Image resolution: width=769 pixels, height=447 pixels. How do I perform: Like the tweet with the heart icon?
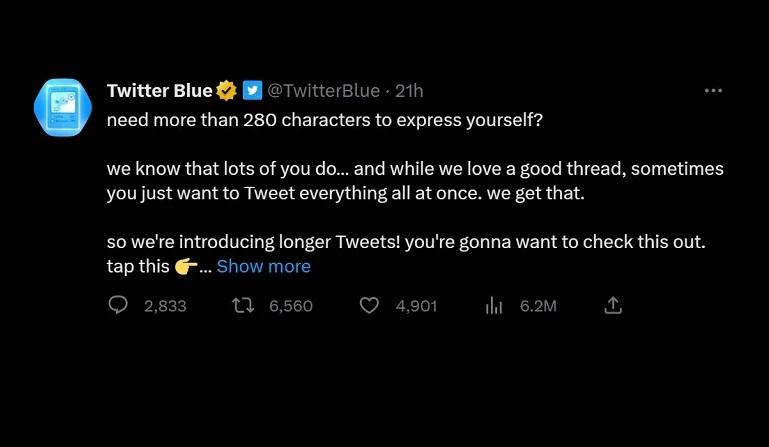click(x=369, y=305)
